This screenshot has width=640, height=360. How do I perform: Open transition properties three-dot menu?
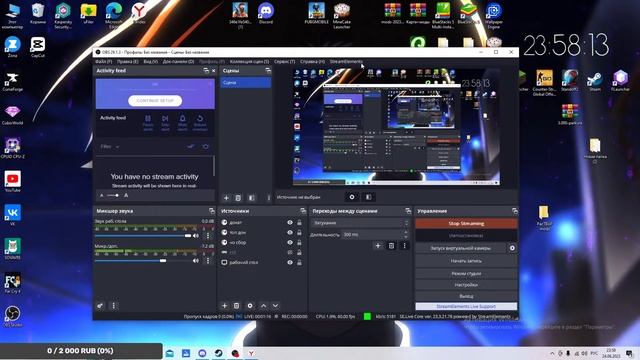(404, 245)
